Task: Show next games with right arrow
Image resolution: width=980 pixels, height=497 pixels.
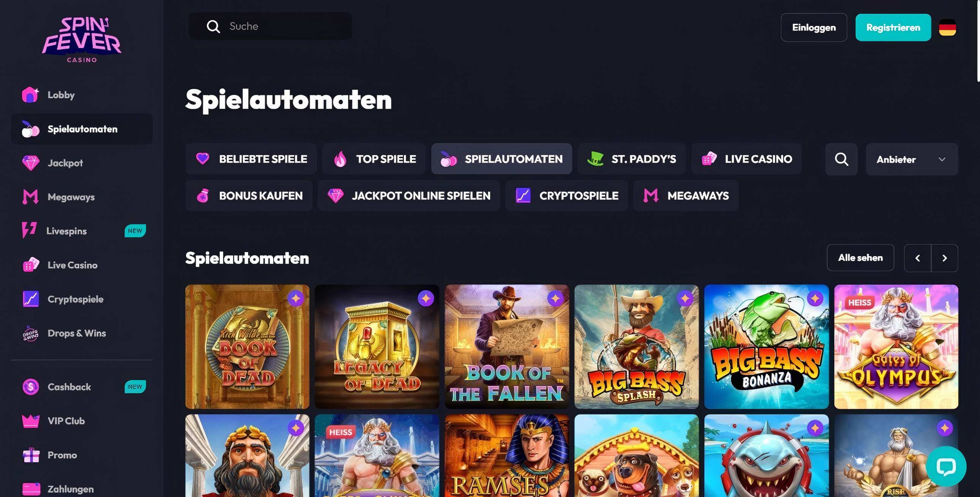Action: pos(944,258)
